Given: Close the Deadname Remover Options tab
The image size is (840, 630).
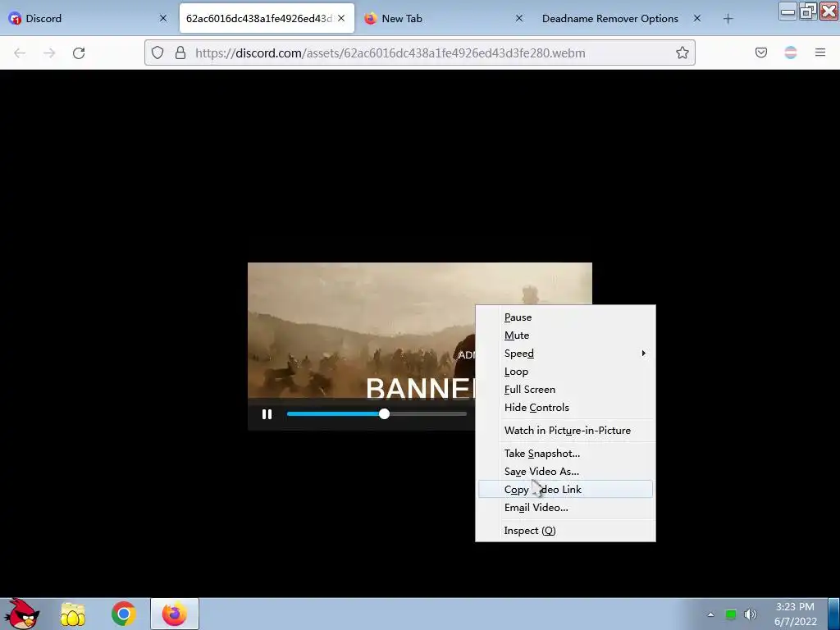Looking at the screenshot, I should tap(697, 18).
